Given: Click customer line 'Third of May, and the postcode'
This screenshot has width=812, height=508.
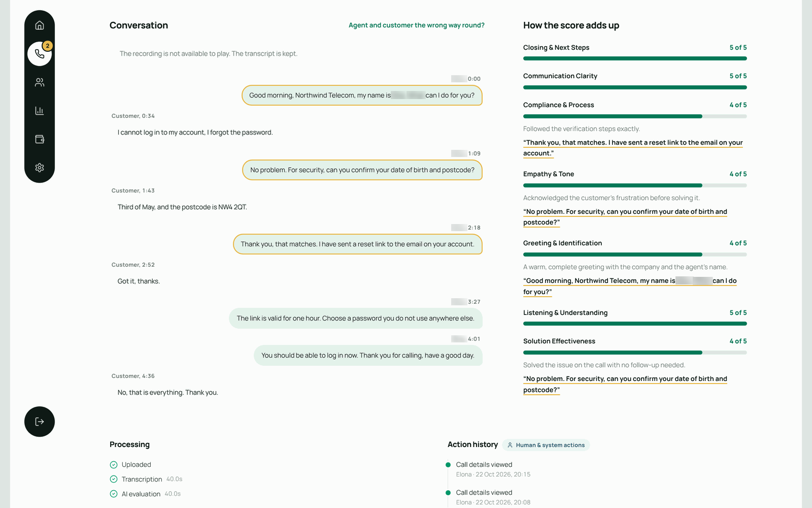Looking at the screenshot, I should tap(182, 207).
